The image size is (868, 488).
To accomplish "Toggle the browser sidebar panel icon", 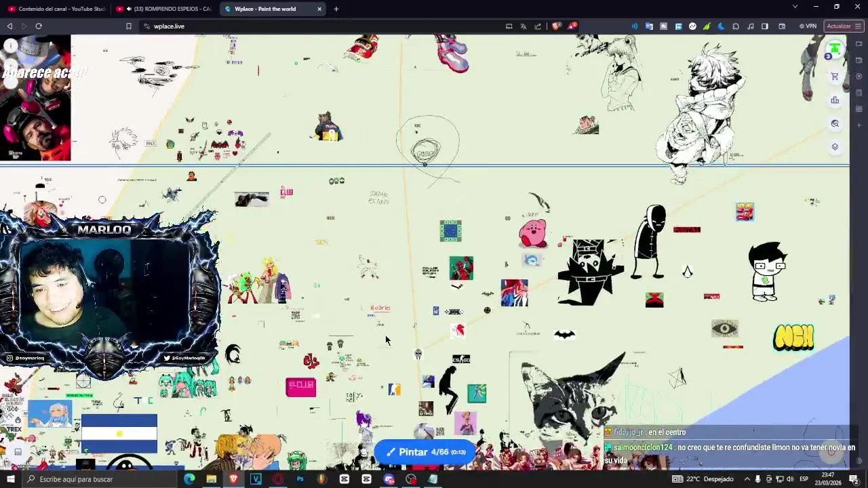I will pos(765,26).
